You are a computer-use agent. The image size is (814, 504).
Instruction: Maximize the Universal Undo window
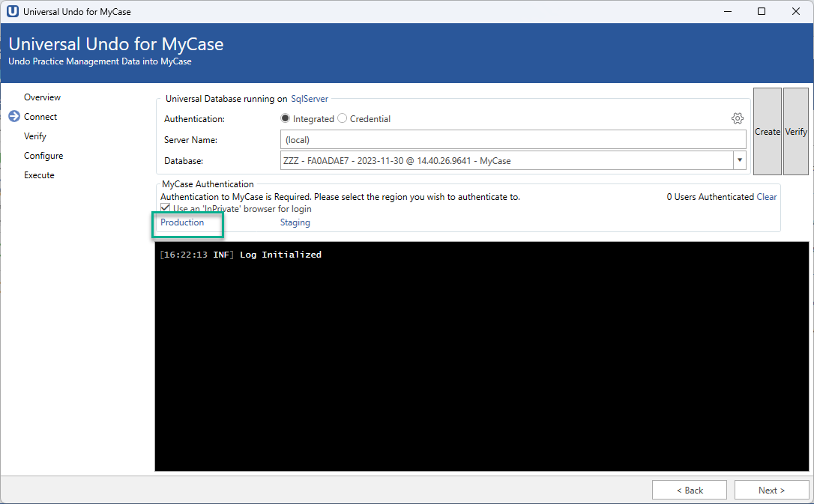pyautogui.click(x=761, y=11)
